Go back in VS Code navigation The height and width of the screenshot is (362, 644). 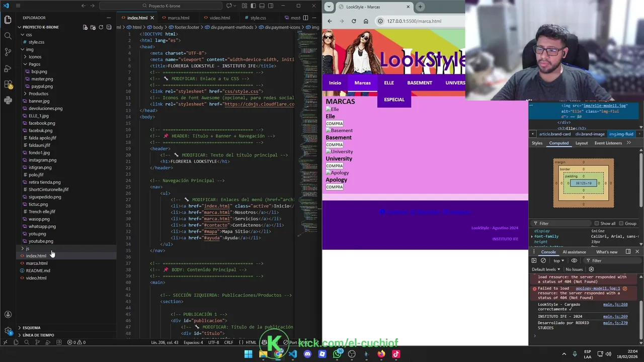coord(84,6)
